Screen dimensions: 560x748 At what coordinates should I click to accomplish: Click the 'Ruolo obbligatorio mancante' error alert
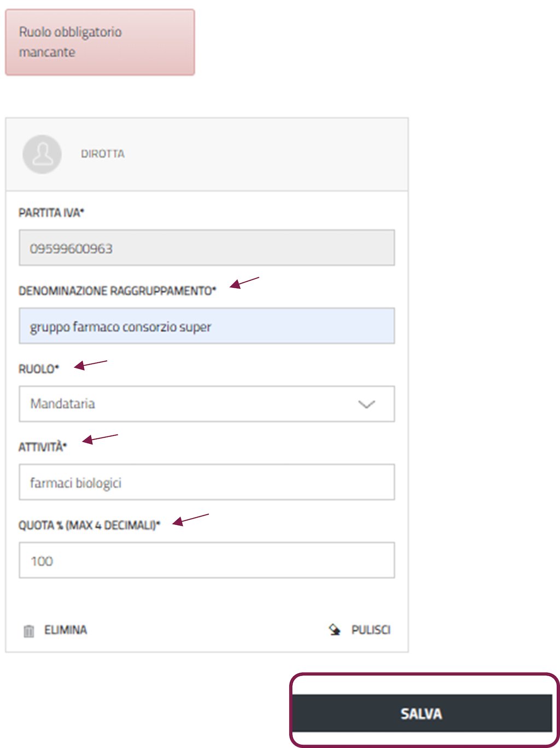pos(100,42)
